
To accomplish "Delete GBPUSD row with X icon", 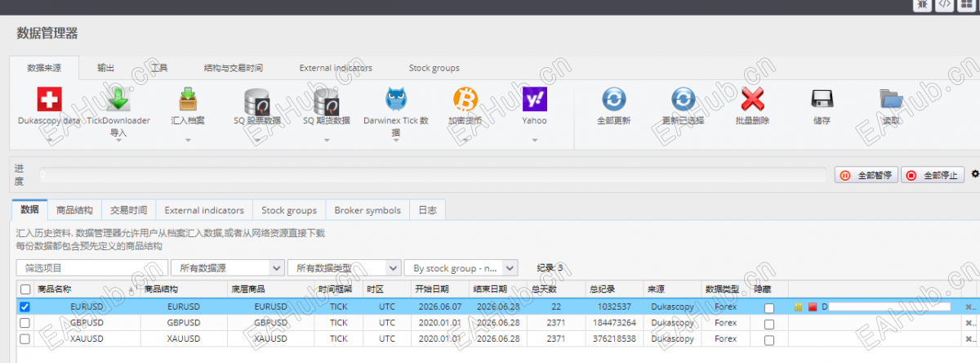I will 969,323.
